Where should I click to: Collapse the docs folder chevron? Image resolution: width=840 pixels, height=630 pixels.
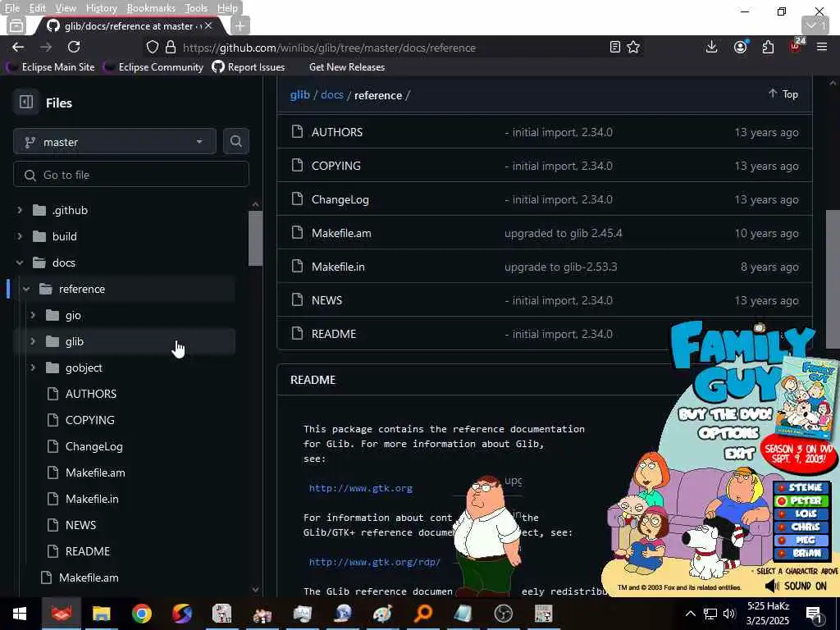(x=20, y=262)
